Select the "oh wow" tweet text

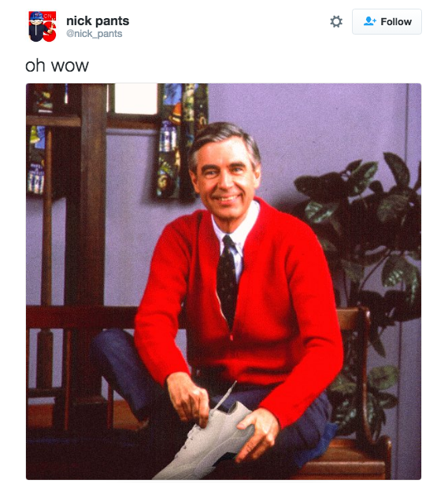[57, 65]
